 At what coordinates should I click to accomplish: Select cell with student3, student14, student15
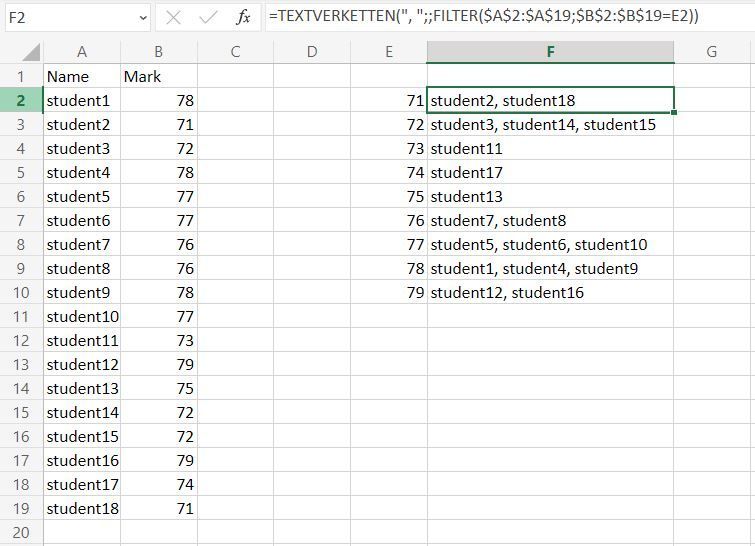[550, 124]
